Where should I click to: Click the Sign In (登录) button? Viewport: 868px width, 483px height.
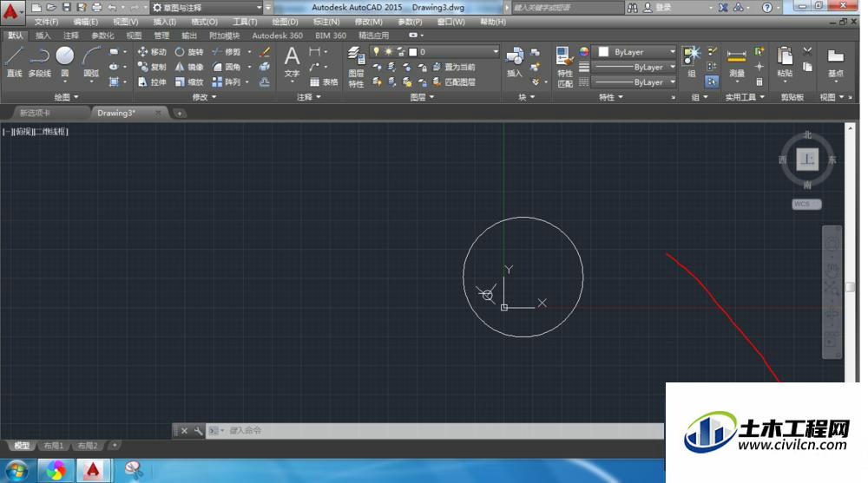pos(663,8)
